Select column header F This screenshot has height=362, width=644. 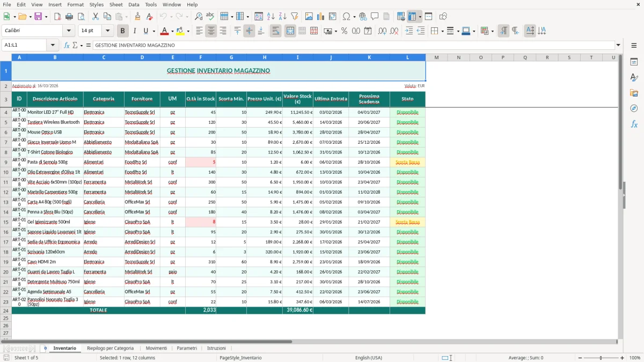[200, 57]
